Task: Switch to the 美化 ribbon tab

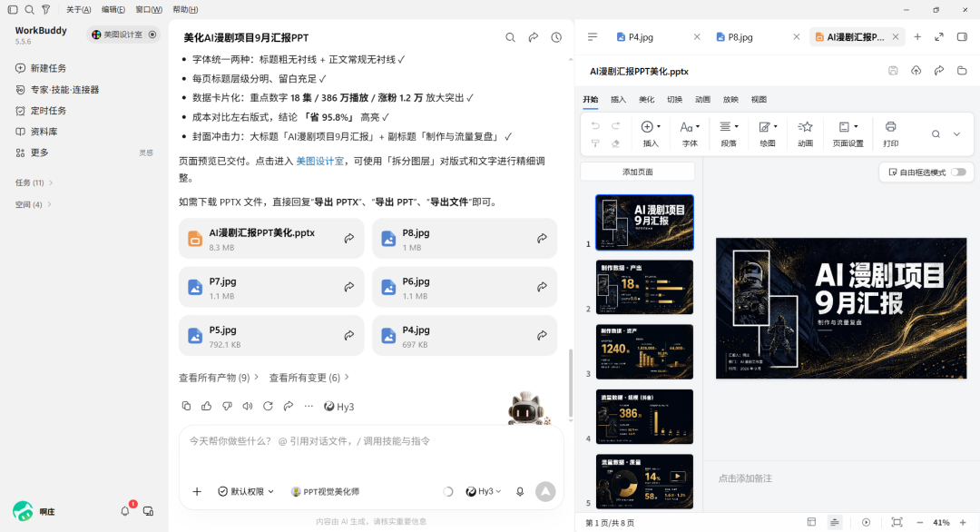Action: pyautogui.click(x=646, y=99)
